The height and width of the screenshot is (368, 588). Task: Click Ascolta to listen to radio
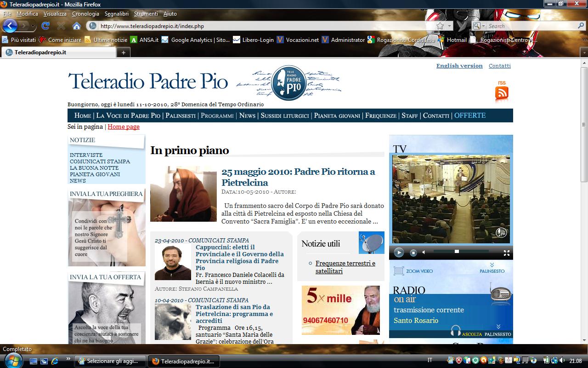472,334
